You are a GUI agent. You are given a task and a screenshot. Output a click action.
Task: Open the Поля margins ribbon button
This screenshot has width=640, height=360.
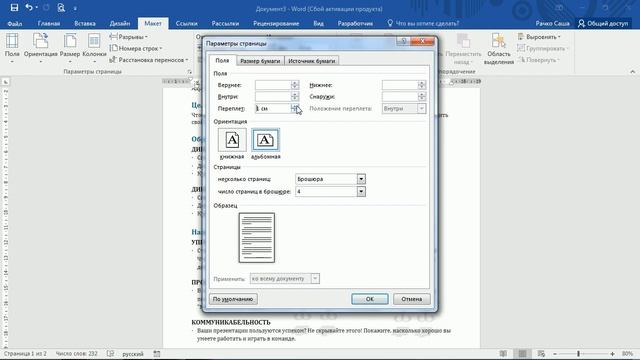click(12, 49)
